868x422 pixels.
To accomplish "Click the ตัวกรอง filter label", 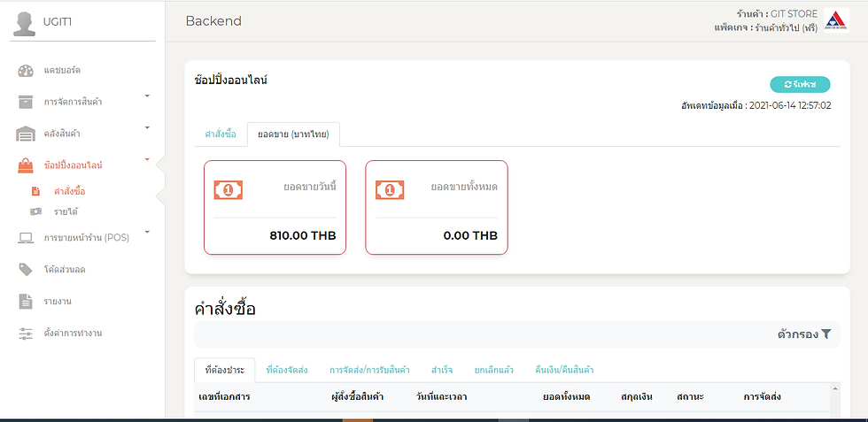I will coord(797,334).
